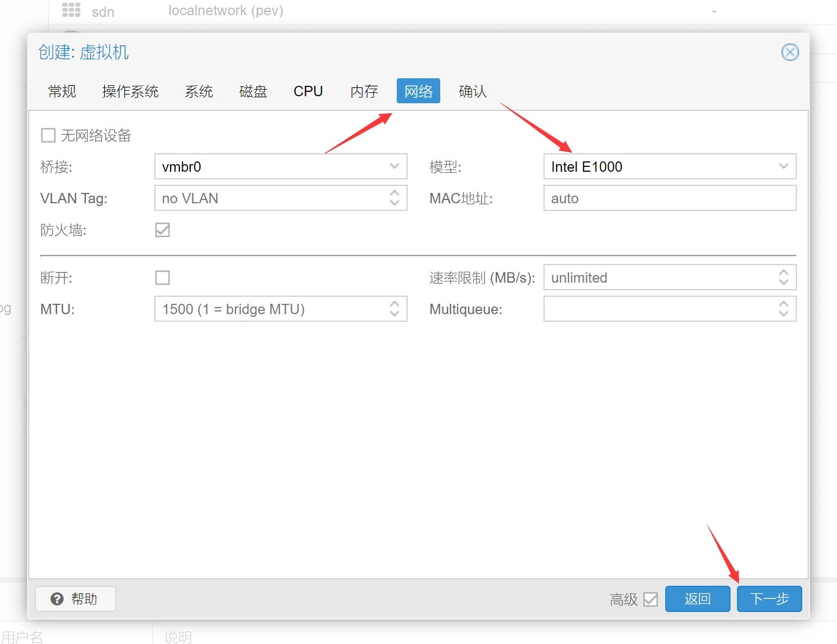Focus the MAC地址 auto input field
837x644 pixels.
(x=670, y=198)
